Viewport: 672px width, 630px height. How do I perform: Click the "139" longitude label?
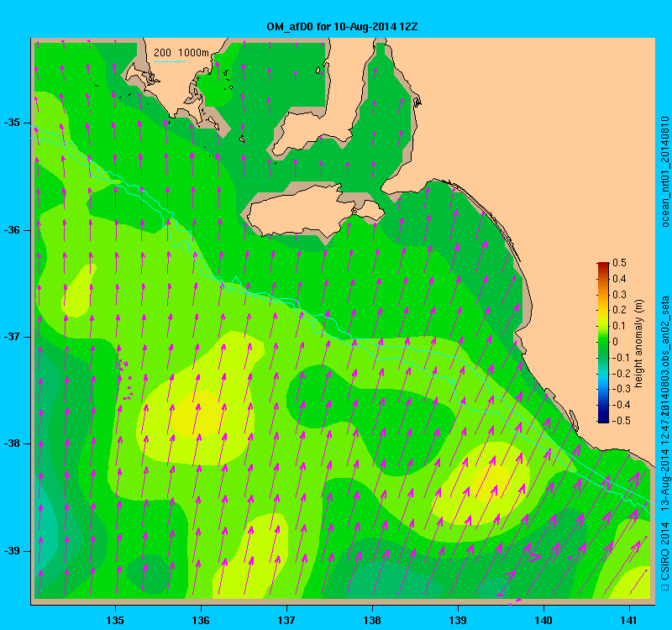[458, 620]
